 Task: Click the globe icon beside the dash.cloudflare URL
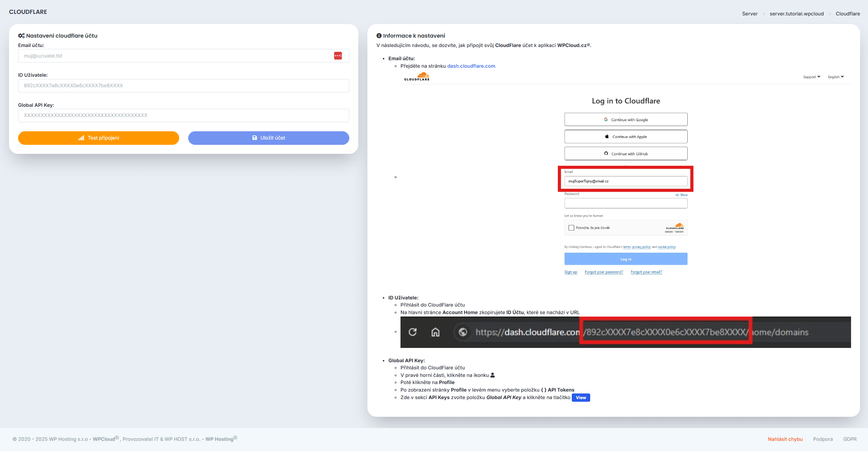463,332
